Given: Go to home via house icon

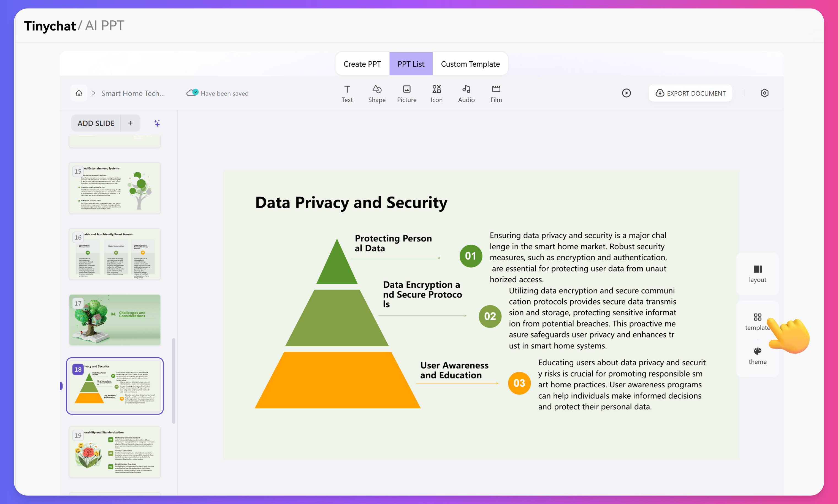Looking at the screenshot, I should click(79, 93).
